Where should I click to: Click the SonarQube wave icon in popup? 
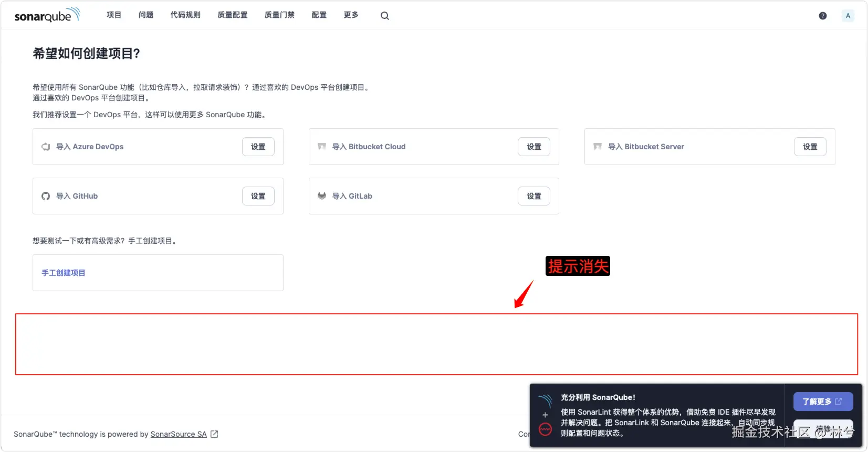(x=545, y=401)
